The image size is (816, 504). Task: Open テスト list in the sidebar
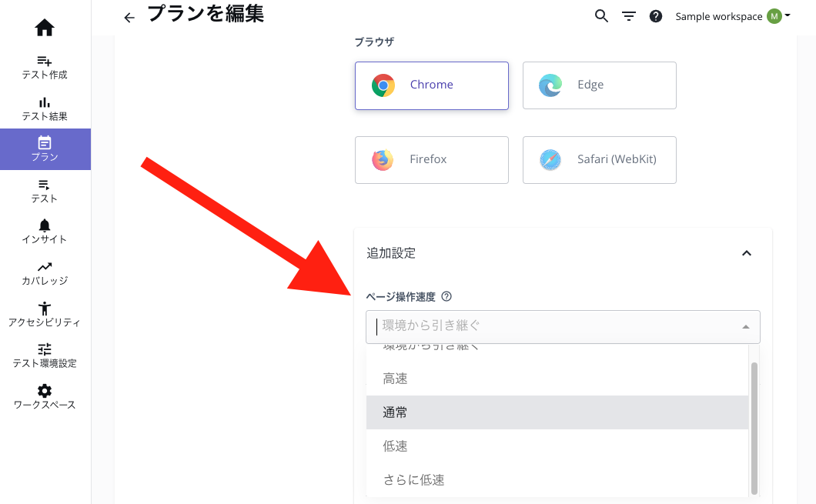point(45,192)
